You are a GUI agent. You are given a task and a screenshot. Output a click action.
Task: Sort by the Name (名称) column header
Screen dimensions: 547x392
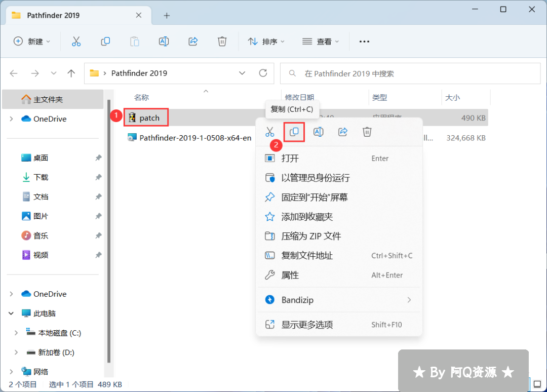pyautogui.click(x=141, y=98)
